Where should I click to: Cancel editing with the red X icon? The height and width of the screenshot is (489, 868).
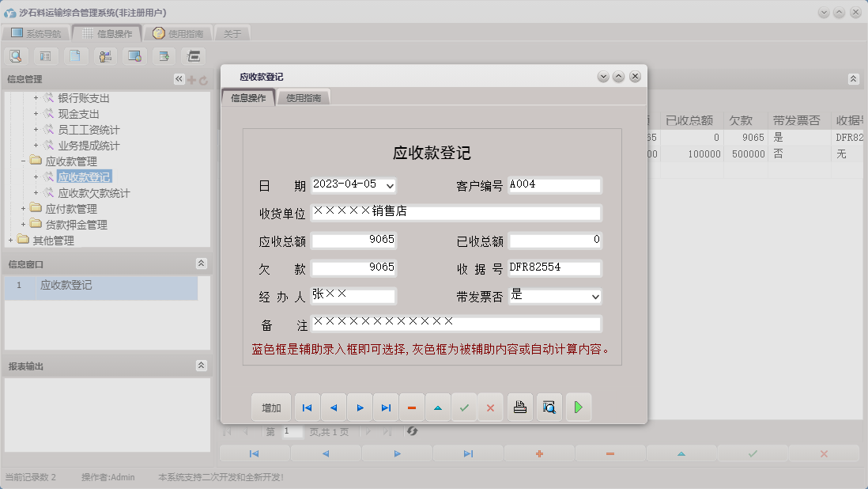pos(490,407)
